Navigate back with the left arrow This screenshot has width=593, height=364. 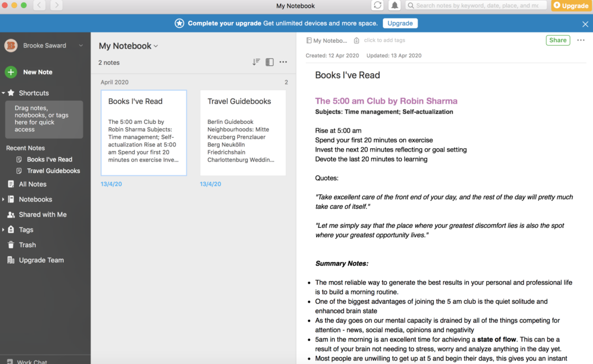pos(39,5)
